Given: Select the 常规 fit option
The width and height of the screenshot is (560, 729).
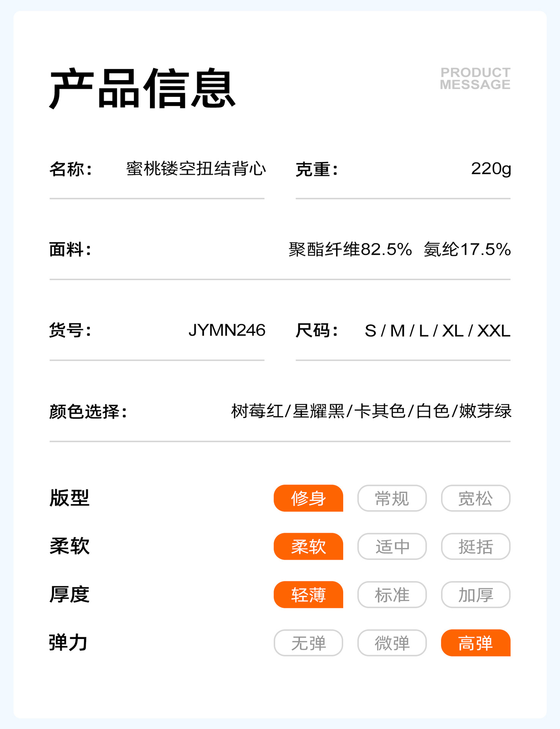Looking at the screenshot, I should [392, 498].
